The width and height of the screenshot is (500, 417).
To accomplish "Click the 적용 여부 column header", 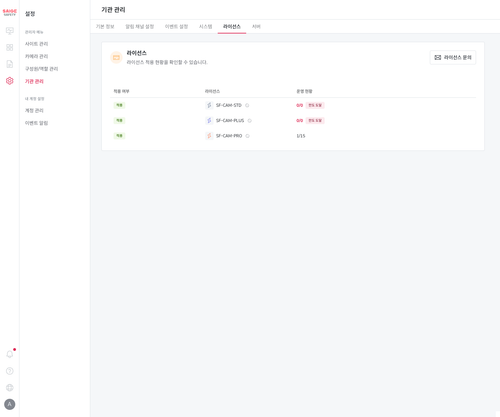I will [121, 91].
